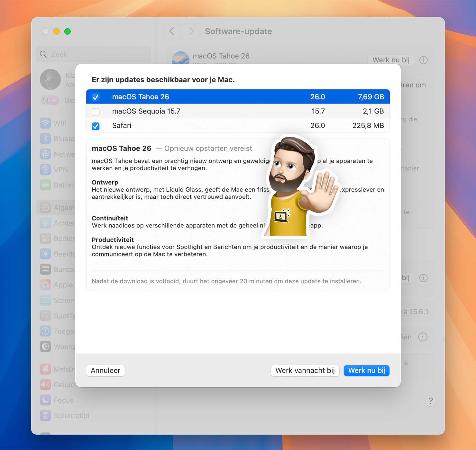Click the 225,8 MB size value
Image resolution: width=476 pixels, height=450 pixels.
368,125
